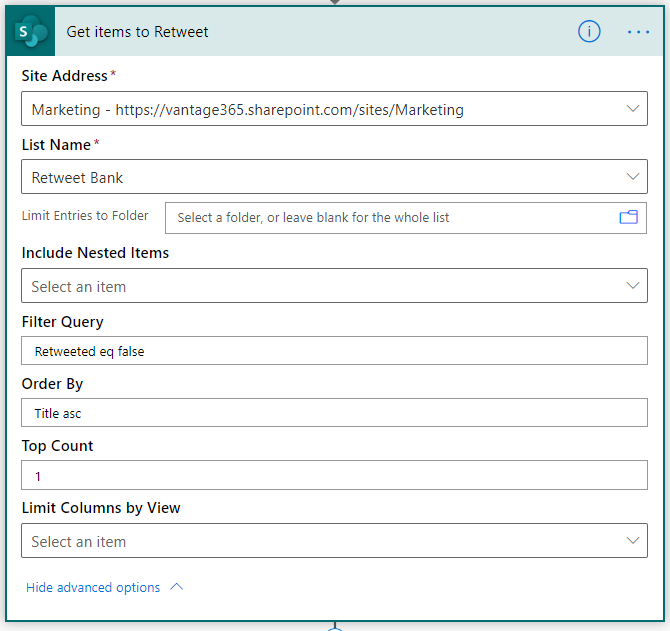The image size is (670, 631).
Task: Expand the Site Address dropdown arrow
Action: (x=632, y=109)
